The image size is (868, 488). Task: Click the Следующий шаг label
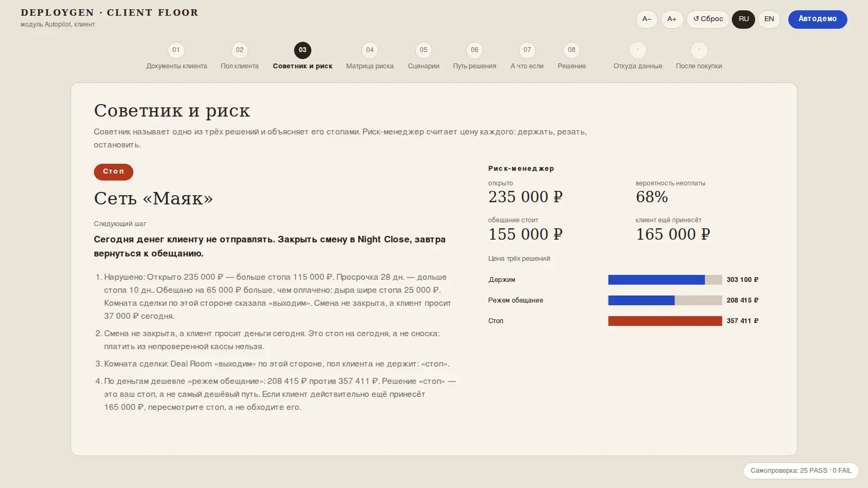[120, 224]
